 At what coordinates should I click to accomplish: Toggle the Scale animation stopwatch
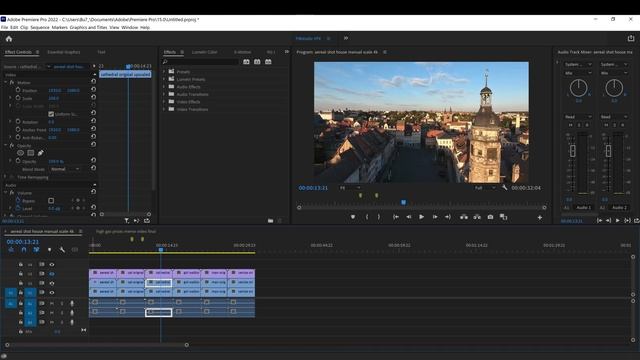coord(18,98)
